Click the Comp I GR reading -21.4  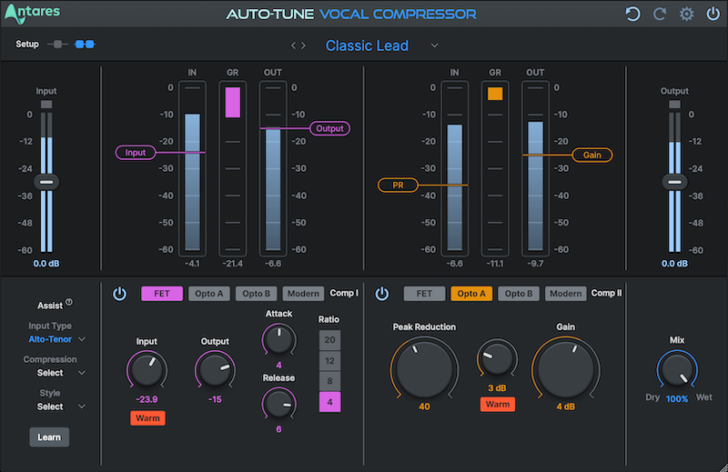coord(233,264)
